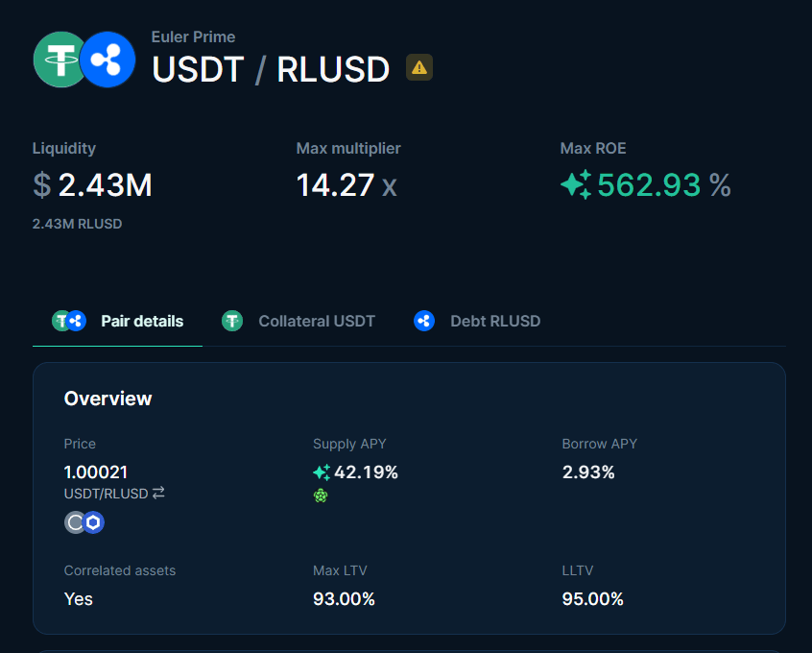This screenshot has width=812, height=653.
Task: Click the Tether icon in Collateral USDT tab
Action: 232,321
